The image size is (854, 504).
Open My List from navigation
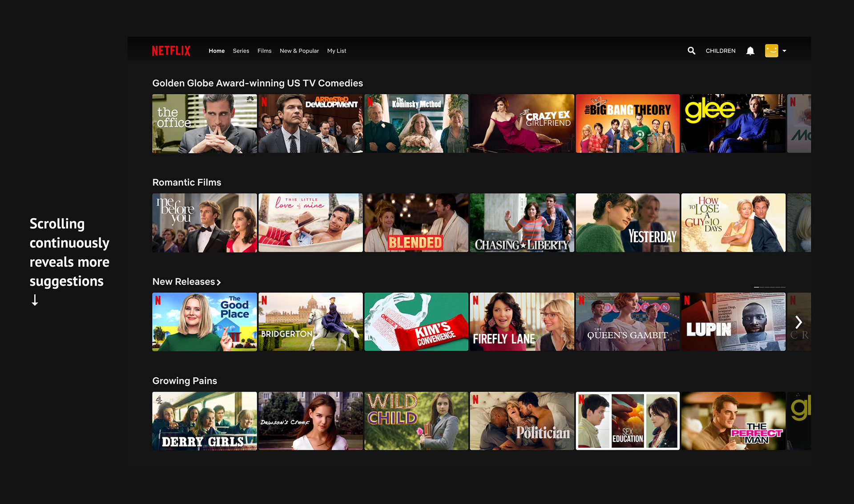[337, 51]
